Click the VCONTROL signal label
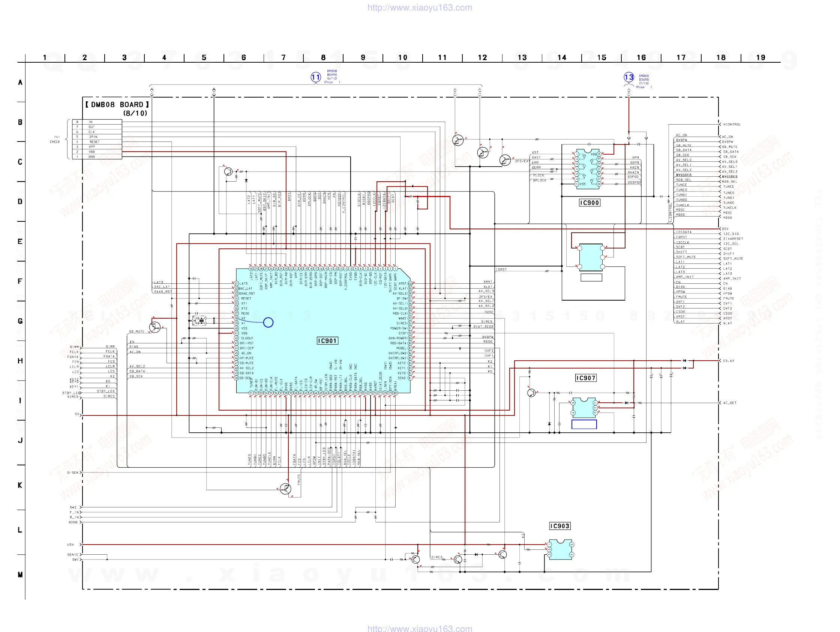The height and width of the screenshot is (632, 840). [x=732, y=125]
